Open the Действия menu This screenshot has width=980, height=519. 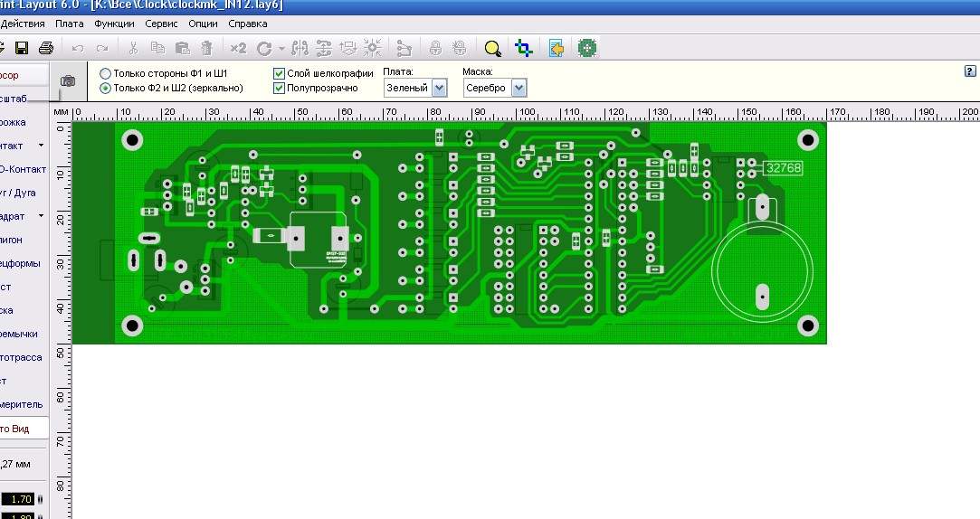point(23,24)
